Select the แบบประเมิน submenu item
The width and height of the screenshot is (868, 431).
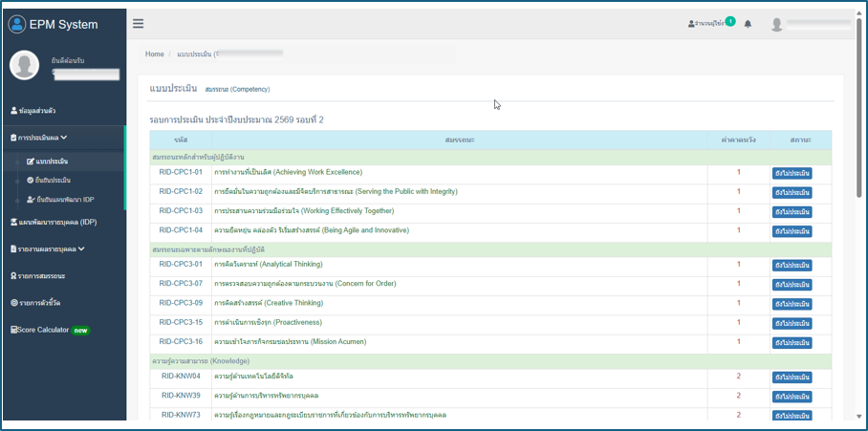48,162
